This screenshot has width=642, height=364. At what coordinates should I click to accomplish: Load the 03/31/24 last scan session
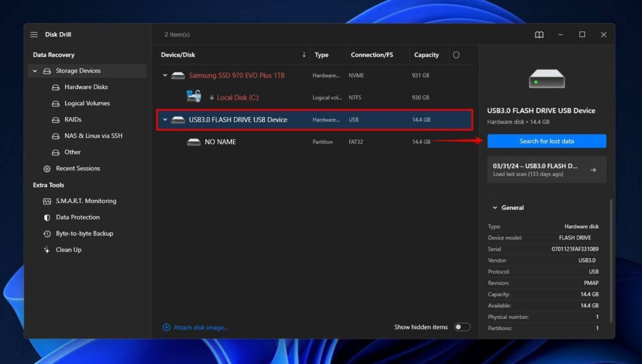pos(546,169)
